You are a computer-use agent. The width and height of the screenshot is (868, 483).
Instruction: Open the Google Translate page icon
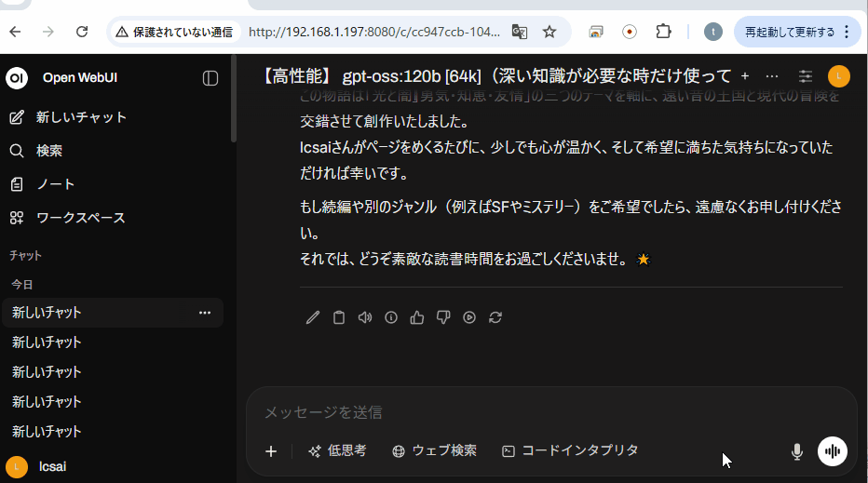point(520,32)
